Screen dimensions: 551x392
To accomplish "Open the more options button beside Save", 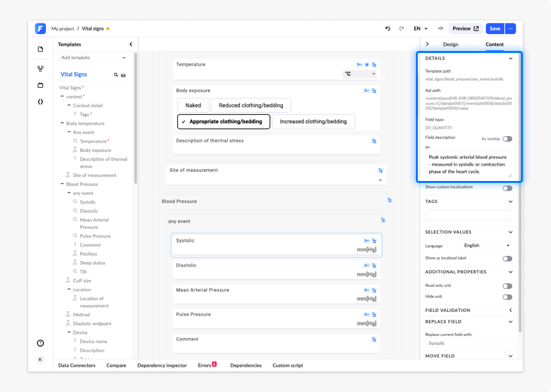I will coord(511,29).
